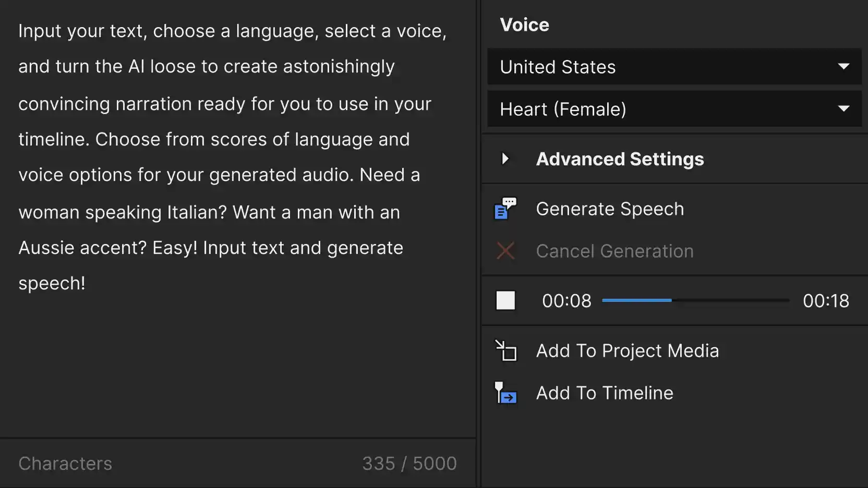Open the Heart (Female) voice dropdown
Screen dimensions: 868x488
(x=674, y=109)
